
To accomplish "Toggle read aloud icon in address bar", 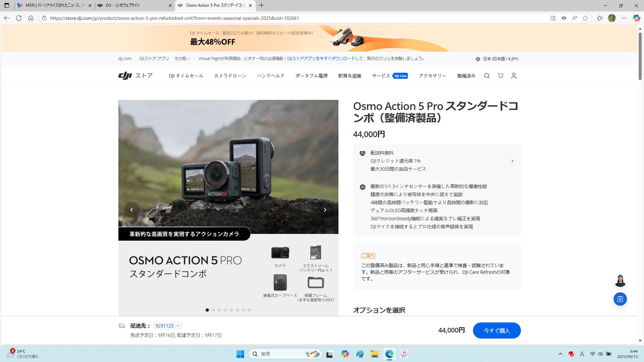I will coord(575,18).
